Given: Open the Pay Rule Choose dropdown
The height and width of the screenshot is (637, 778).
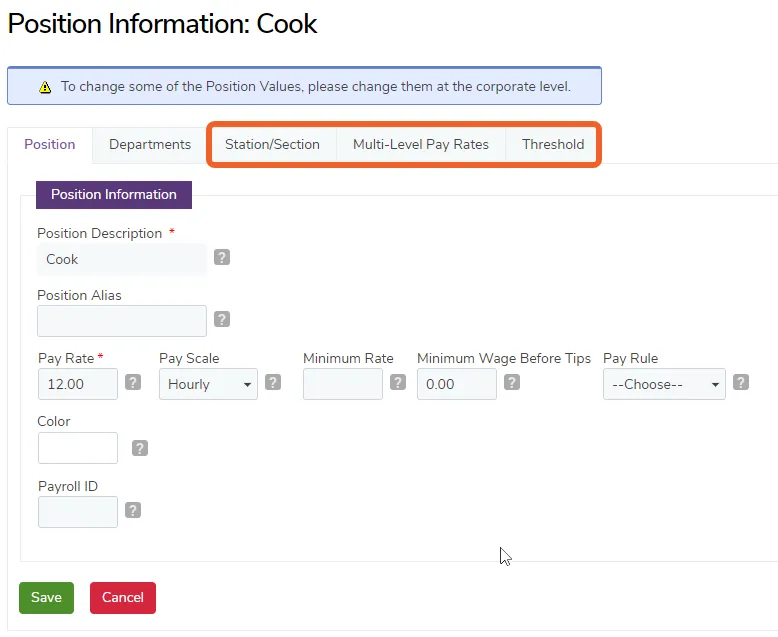Looking at the screenshot, I should tap(664, 384).
